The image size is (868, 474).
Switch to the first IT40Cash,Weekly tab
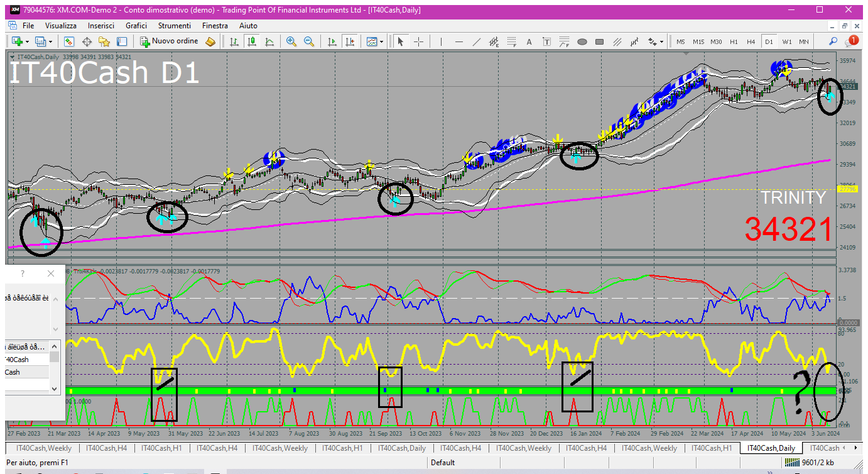[44, 448]
